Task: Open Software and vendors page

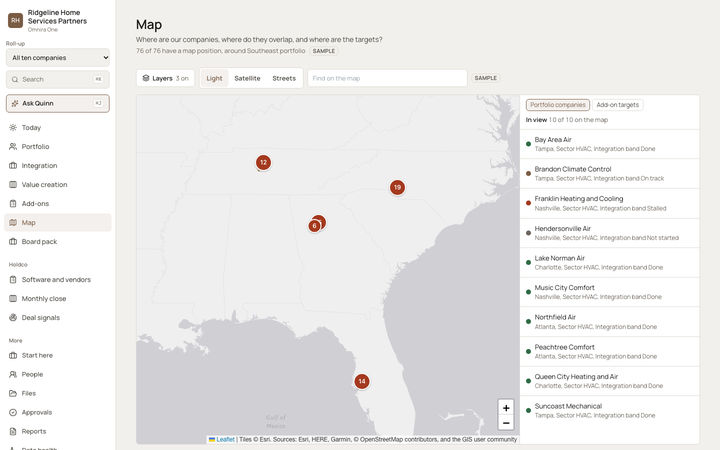Action: pyautogui.click(x=58, y=280)
